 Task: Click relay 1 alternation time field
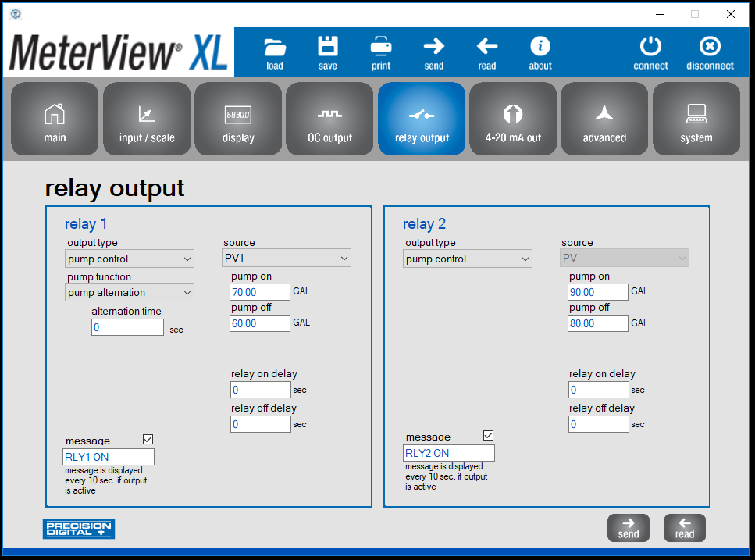click(127, 327)
